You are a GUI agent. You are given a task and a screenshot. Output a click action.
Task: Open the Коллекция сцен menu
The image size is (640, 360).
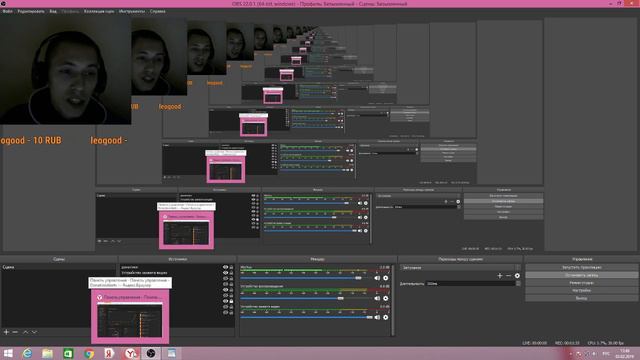click(x=99, y=11)
